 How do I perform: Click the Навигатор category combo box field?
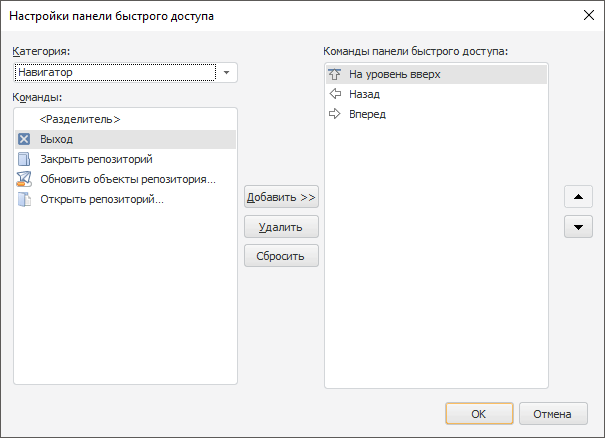[x=115, y=73]
